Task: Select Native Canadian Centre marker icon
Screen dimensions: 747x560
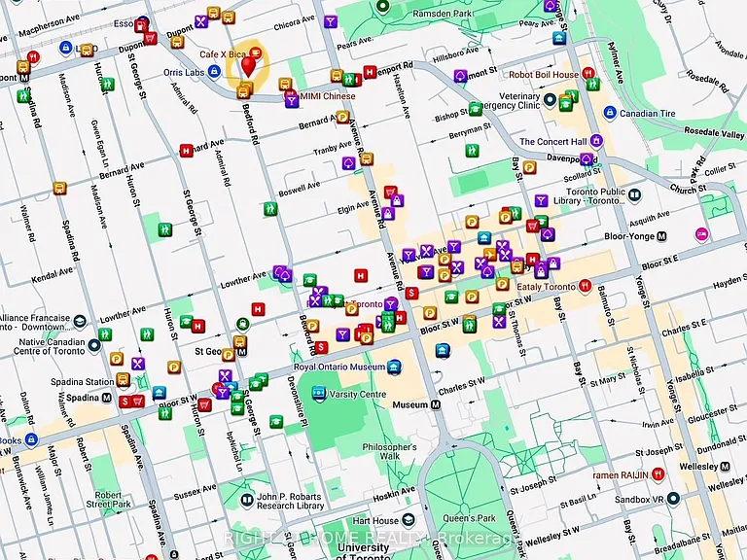Action: tap(94, 345)
